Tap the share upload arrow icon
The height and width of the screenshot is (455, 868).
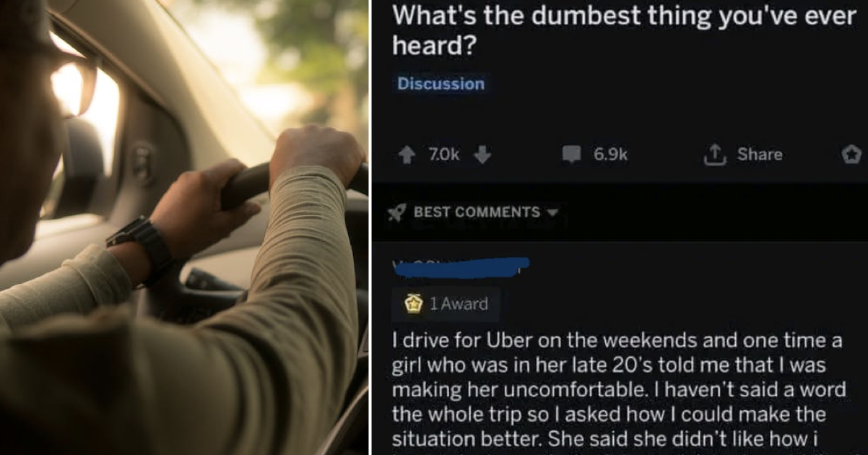[x=716, y=155]
